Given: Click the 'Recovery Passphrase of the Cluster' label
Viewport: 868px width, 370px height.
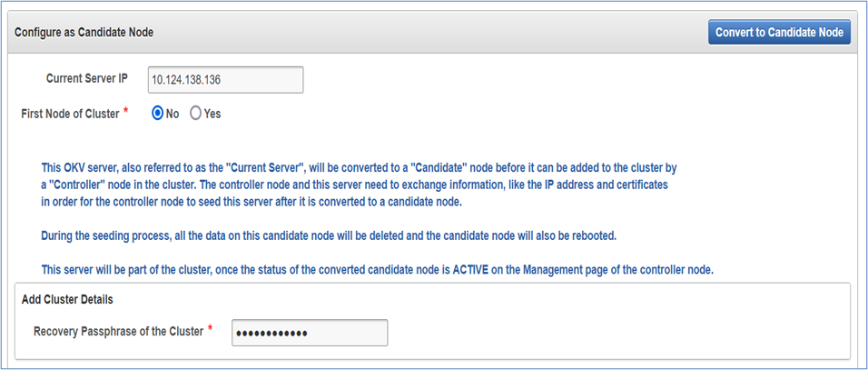Looking at the screenshot, I should tap(118, 332).
